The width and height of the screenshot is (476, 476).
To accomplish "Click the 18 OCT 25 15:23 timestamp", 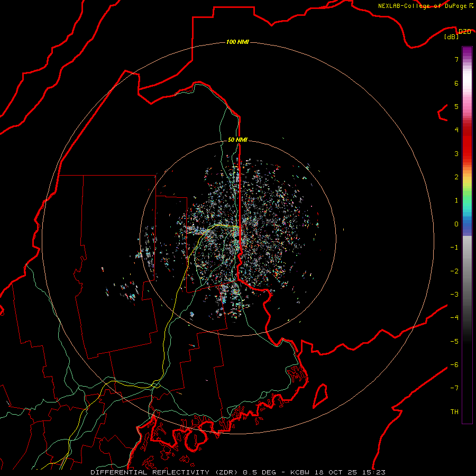I will click(349, 472).
